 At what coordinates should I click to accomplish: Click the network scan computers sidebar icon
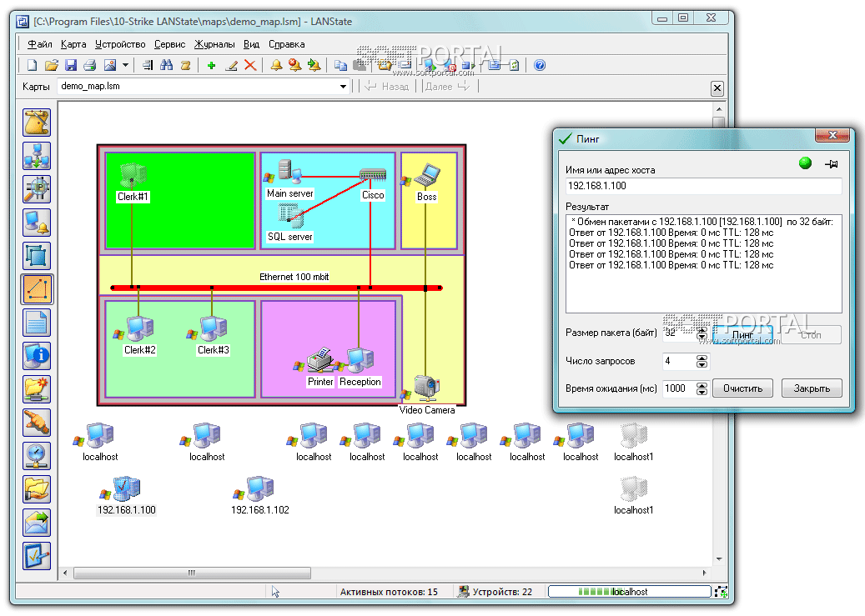pos(37,156)
